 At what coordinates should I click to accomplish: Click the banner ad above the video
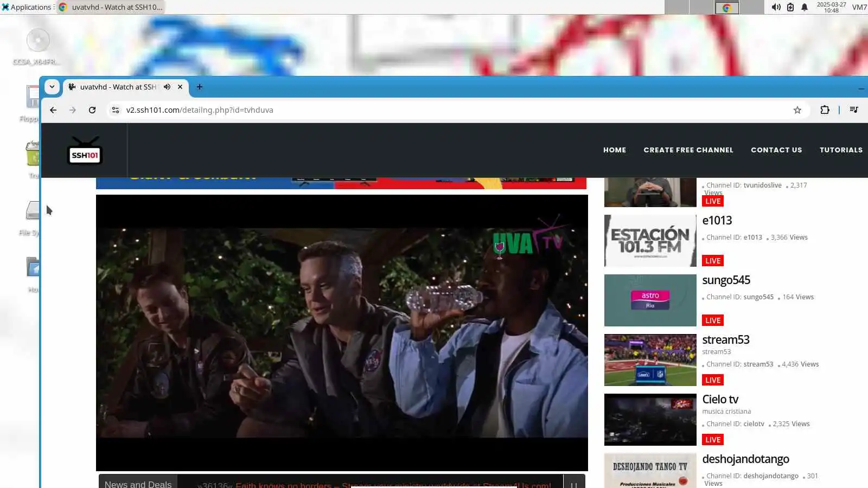341,183
